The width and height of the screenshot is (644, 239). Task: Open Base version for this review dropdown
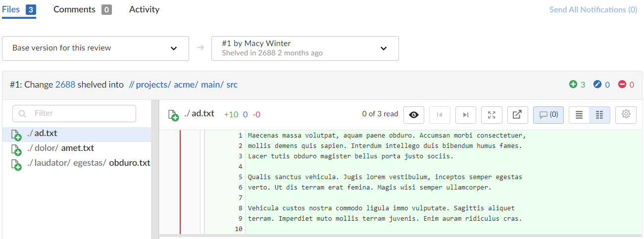pyautogui.click(x=96, y=48)
